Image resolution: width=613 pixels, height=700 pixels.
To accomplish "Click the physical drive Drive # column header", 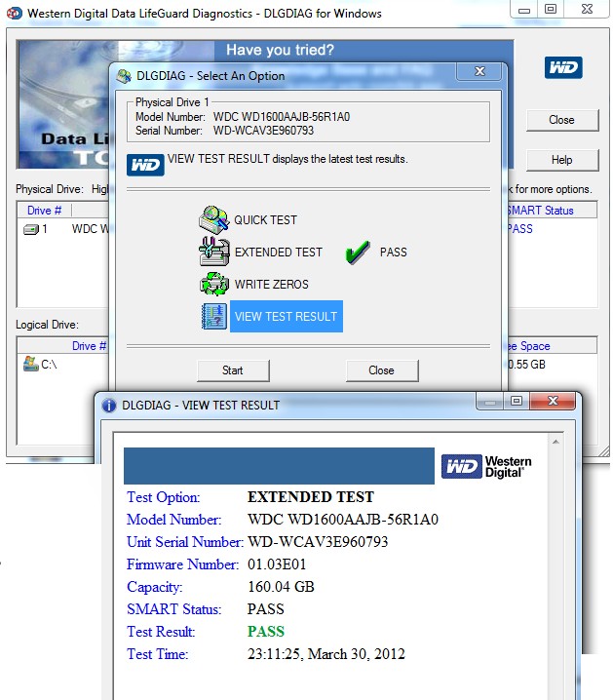I will pos(44,211).
